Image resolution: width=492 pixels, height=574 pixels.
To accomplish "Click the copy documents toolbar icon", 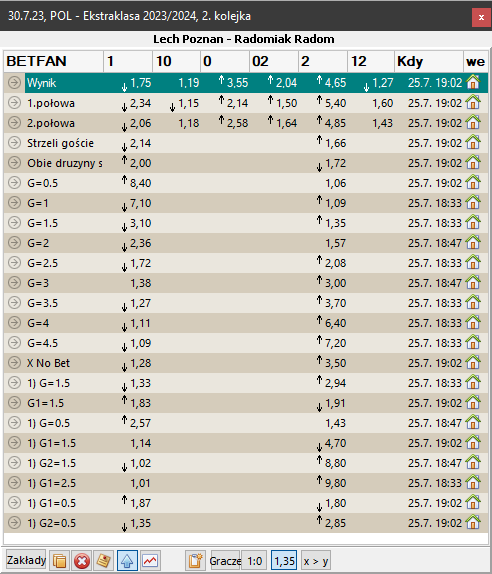I will pyautogui.click(x=59, y=560).
